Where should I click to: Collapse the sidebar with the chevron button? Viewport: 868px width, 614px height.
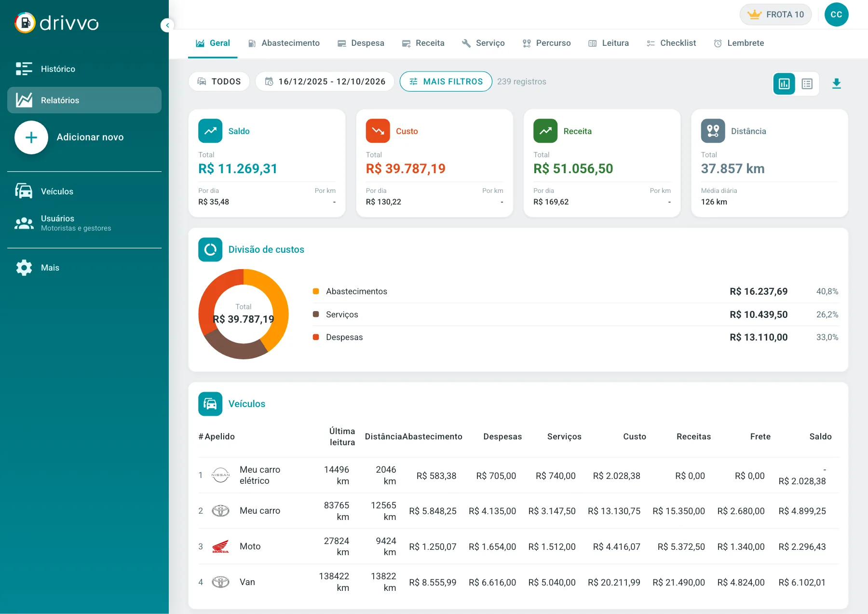pos(167,25)
